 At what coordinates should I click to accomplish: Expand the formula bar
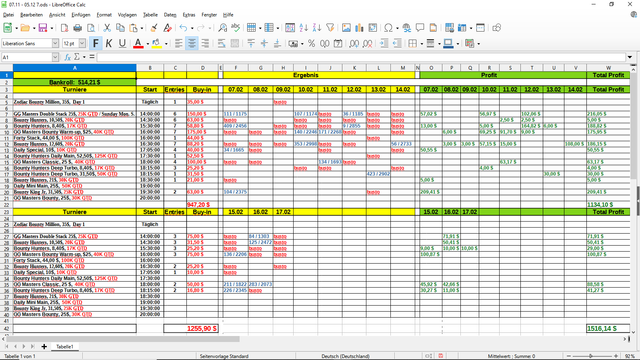click(629, 57)
